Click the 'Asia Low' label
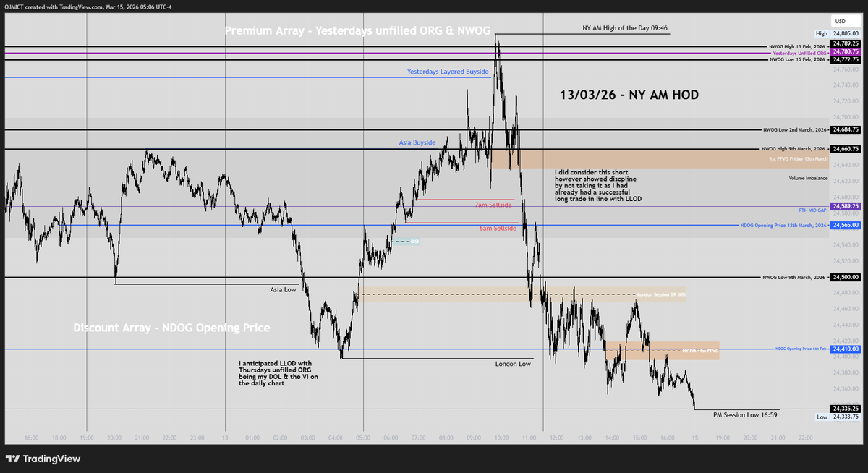868x473 pixels. click(x=284, y=289)
